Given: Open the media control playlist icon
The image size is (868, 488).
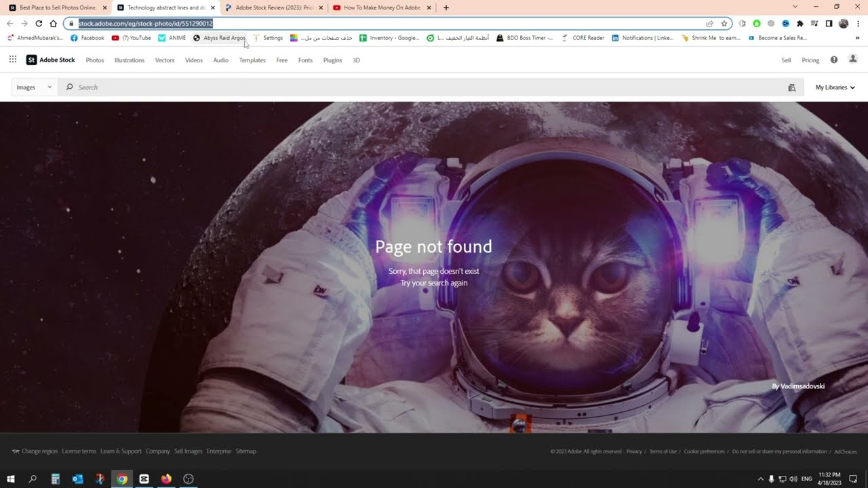Looking at the screenshot, I should (814, 23).
